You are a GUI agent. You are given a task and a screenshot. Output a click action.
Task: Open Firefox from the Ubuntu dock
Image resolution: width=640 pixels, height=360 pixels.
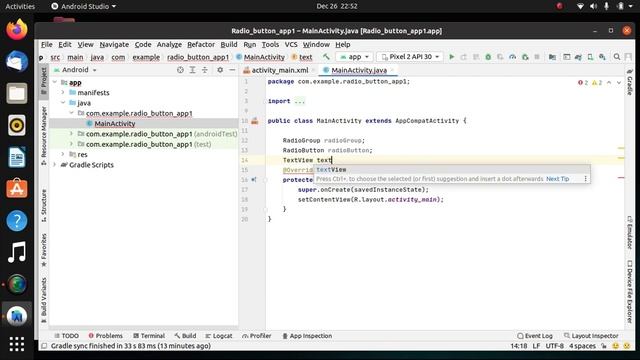(x=17, y=30)
